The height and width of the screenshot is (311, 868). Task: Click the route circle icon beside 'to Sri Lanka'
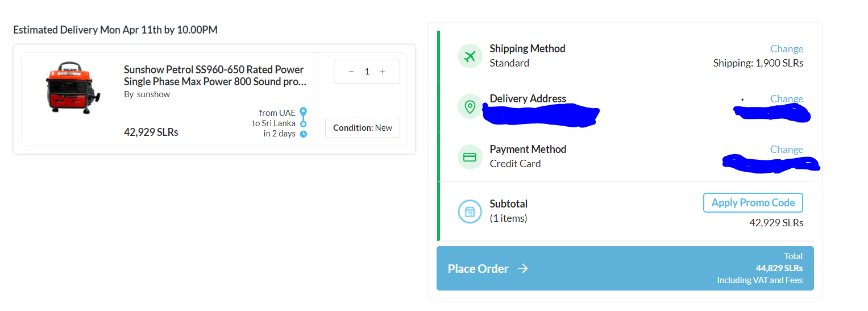[303, 123]
